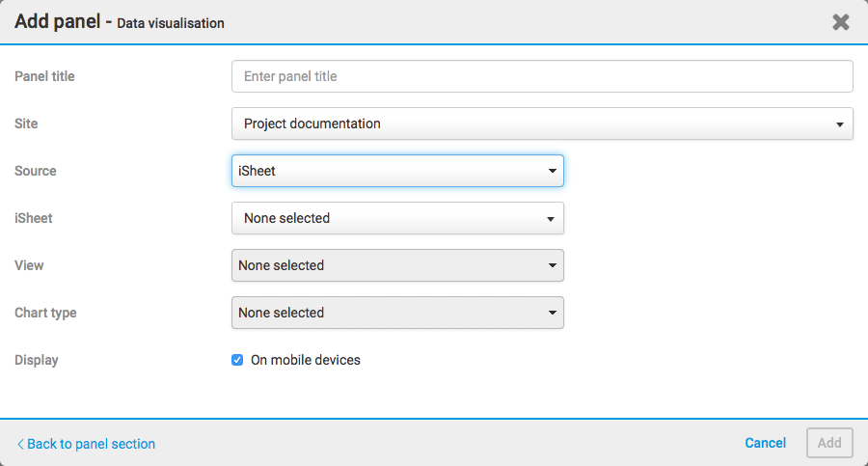Click the 'On mobile devices' label text
Viewport: 868px width, 466px height.
305,360
